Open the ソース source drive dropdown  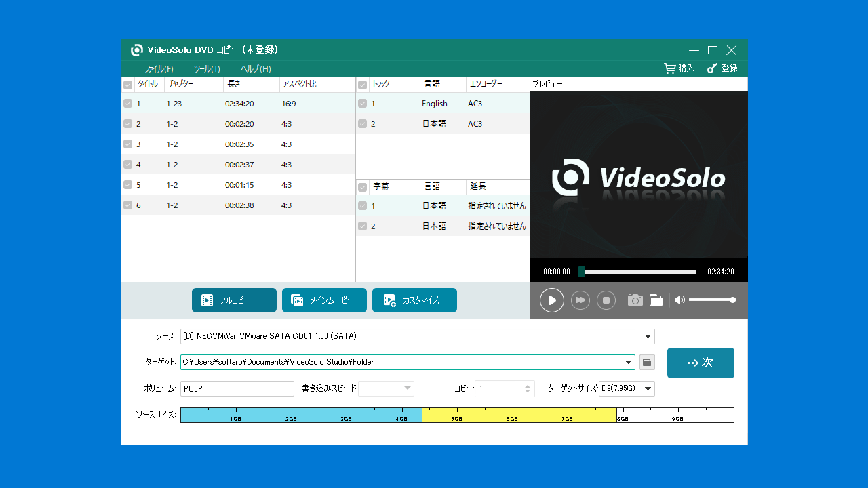coord(648,336)
